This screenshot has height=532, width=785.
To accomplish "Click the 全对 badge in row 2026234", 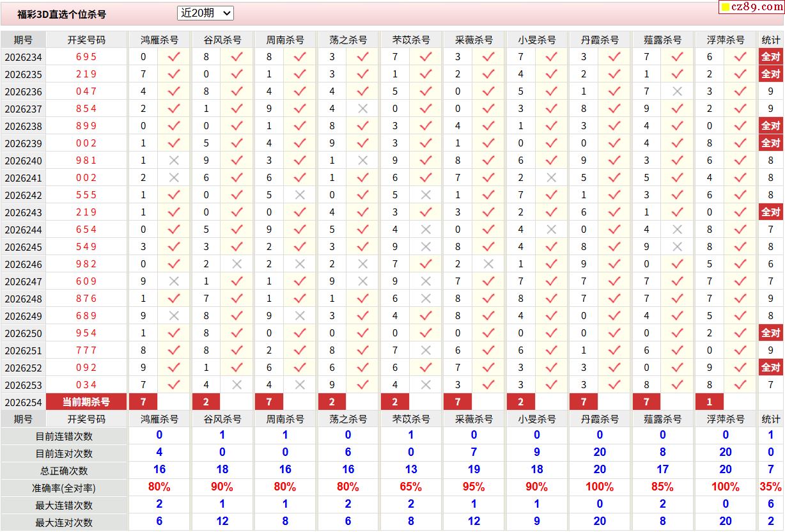I will [771, 56].
